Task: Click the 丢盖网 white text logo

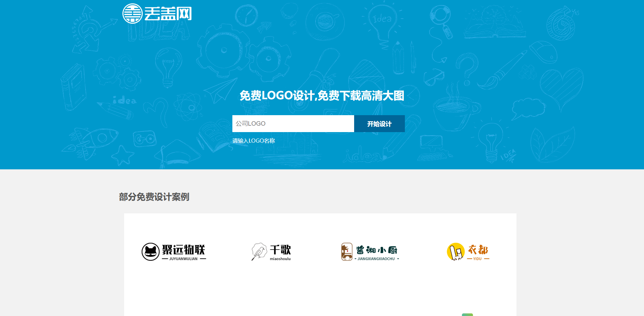Action: click(168, 14)
